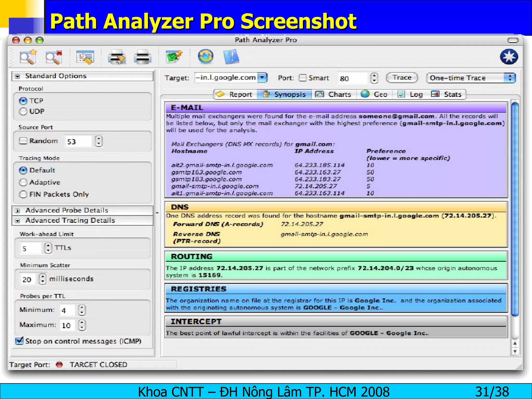Open the Stats tab
The height and width of the screenshot is (399, 532).
pos(447,94)
